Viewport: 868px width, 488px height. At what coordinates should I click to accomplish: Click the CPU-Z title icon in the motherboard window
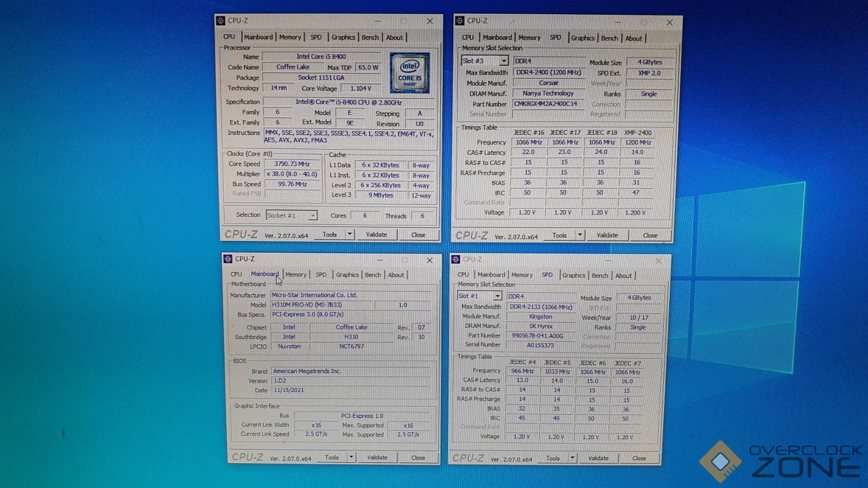[x=228, y=259]
